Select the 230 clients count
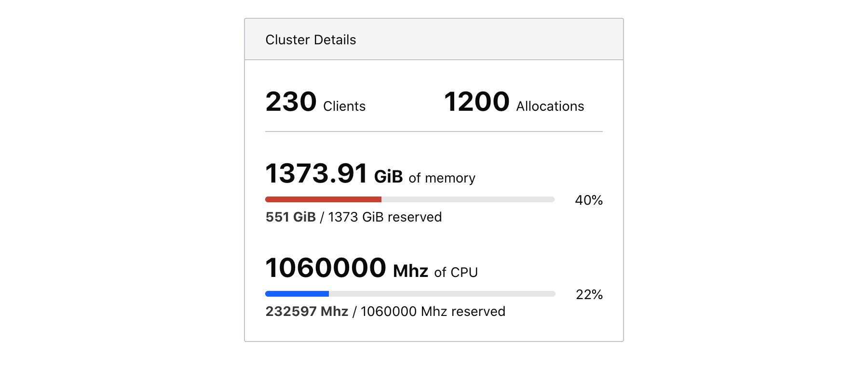Image resolution: width=868 pixels, height=367 pixels. point(291,102)
